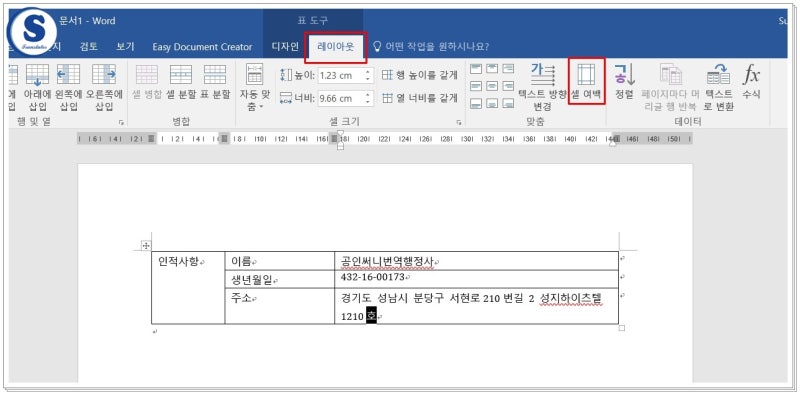The width and height of the screenshot is (800, 395).
Task: Switch to the 디자인 tab
Action: pyautogui.click(x=285, y=47)
